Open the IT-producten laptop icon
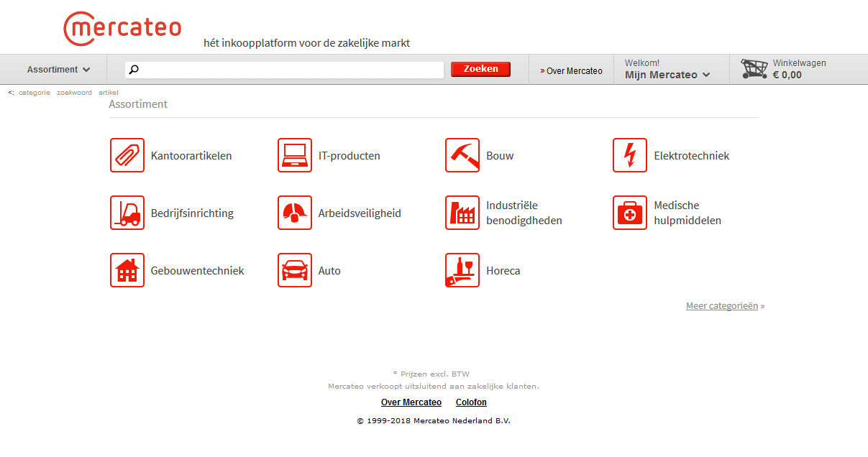This screenshot has height=457, width=868. pyautogui.click(x=295, y=155)
